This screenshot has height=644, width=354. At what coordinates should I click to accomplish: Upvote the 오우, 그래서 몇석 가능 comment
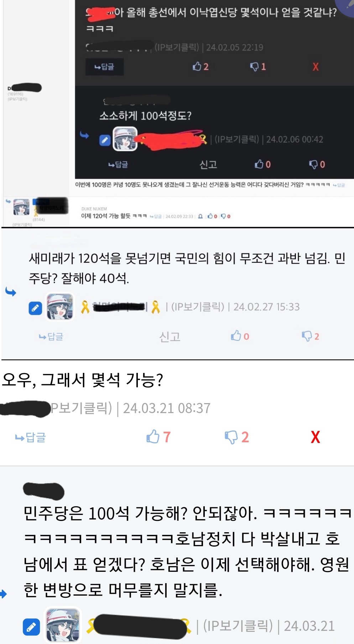point(158,437)
